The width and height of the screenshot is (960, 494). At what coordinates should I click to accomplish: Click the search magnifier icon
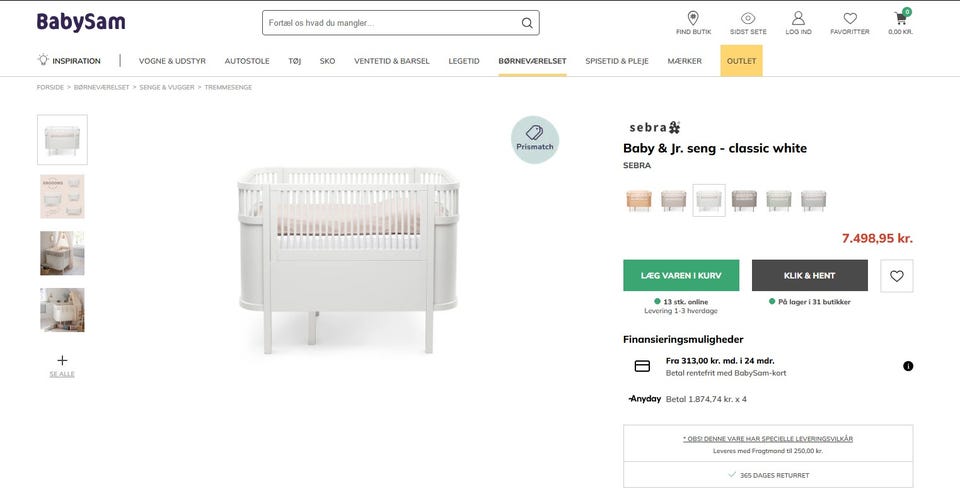(527, 23)
